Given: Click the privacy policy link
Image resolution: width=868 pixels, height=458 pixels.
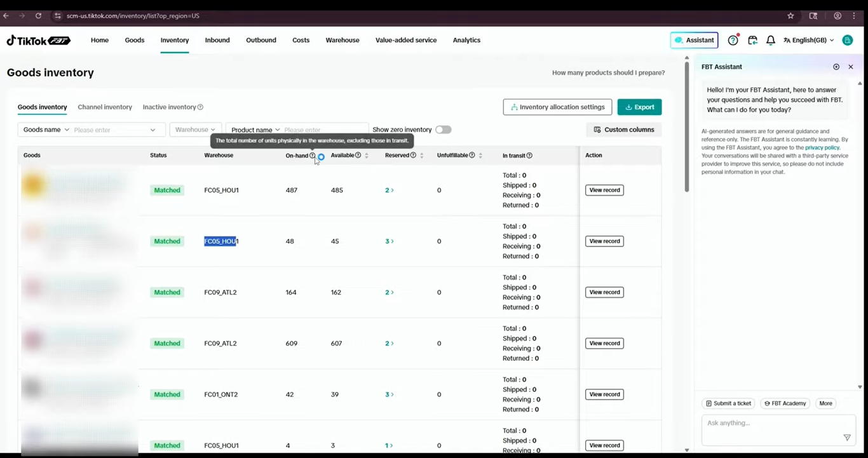Looking at the screenshot, I should [x=822, y=147].
